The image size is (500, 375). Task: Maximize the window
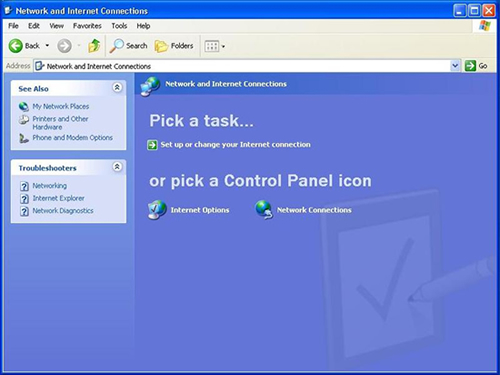coord(474,11)
